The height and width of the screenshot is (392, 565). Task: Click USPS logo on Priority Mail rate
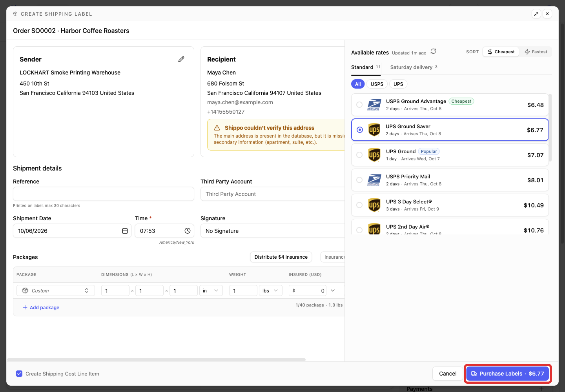click(x=374, y=180)
